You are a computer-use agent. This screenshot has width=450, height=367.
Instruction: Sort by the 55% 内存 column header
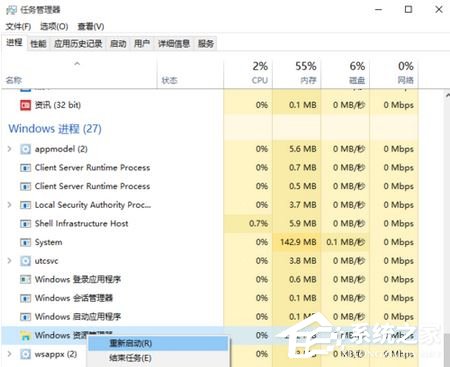click(297, 72)
